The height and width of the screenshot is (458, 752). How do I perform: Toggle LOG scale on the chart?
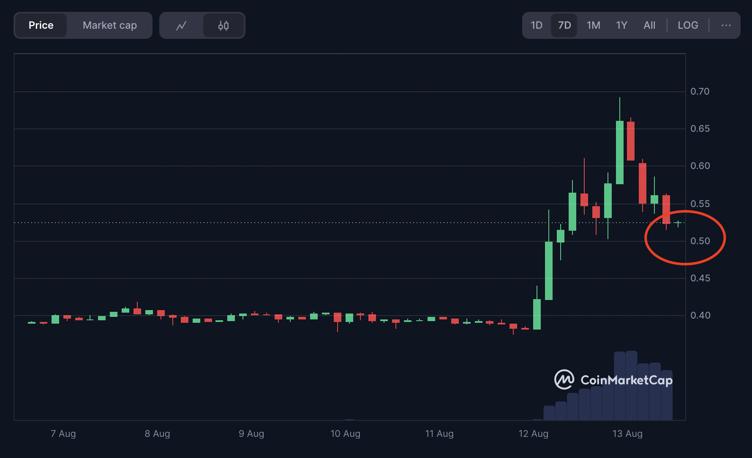[688, 25]
